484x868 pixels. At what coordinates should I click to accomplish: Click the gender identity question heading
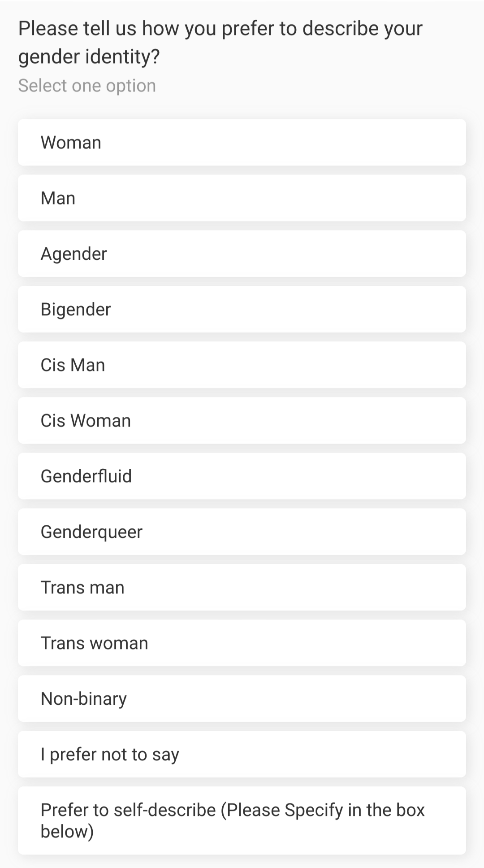pos(220,42)
